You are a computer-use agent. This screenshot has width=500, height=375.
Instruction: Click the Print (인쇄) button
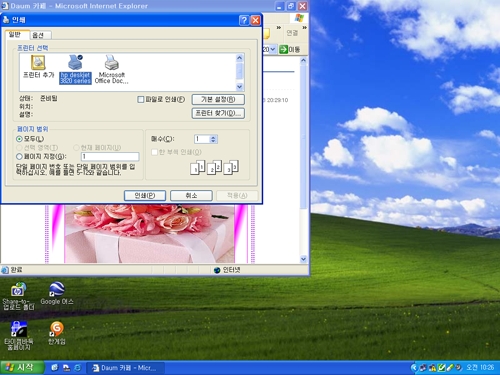(x=145, y=195)
